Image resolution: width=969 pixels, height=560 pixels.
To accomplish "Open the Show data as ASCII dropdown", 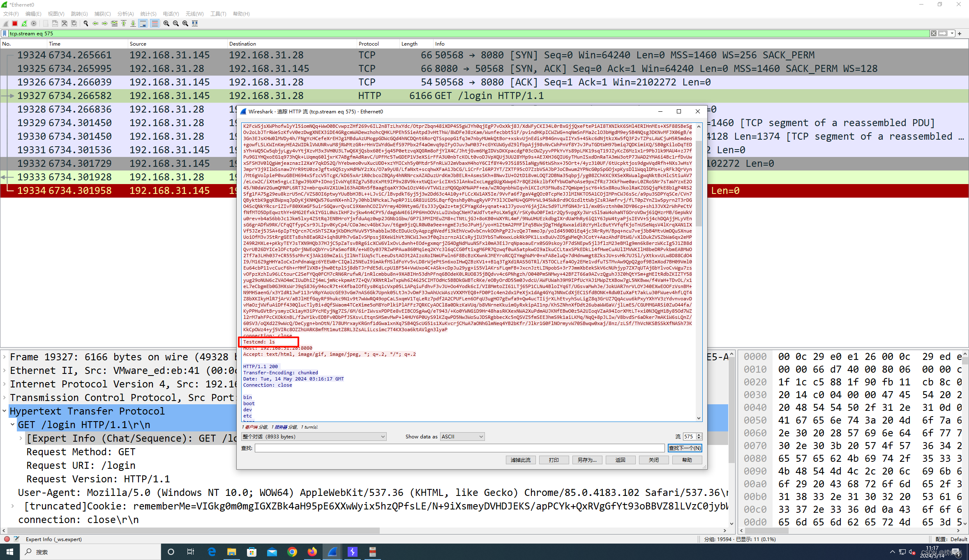I will point(462,436).
